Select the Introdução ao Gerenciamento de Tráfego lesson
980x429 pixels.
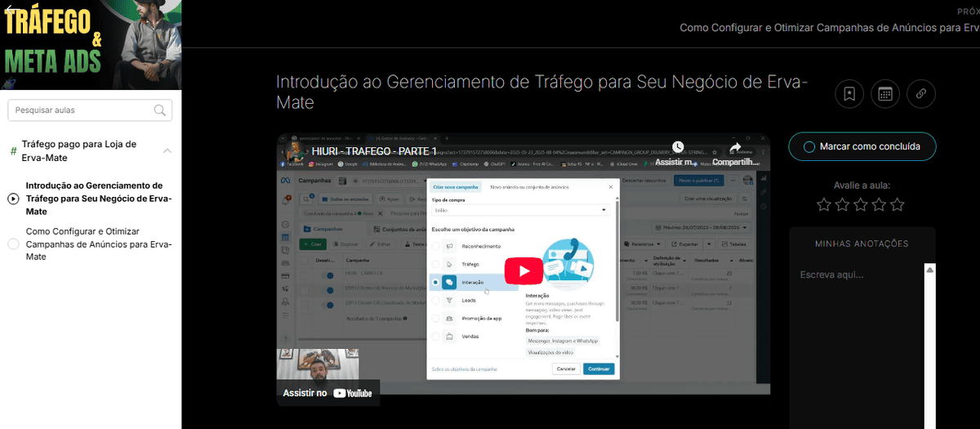(x=98, y=199)
